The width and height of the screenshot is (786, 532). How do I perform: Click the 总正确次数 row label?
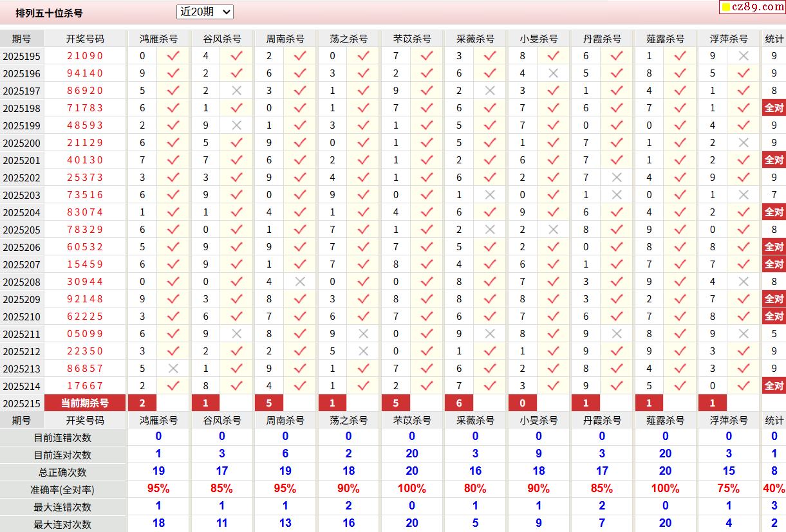[63, 472]
